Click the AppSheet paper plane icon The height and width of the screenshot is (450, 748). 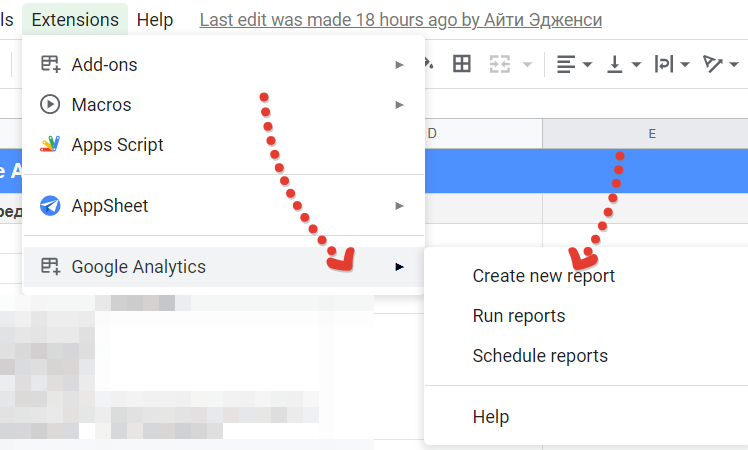tap(50, 206)
